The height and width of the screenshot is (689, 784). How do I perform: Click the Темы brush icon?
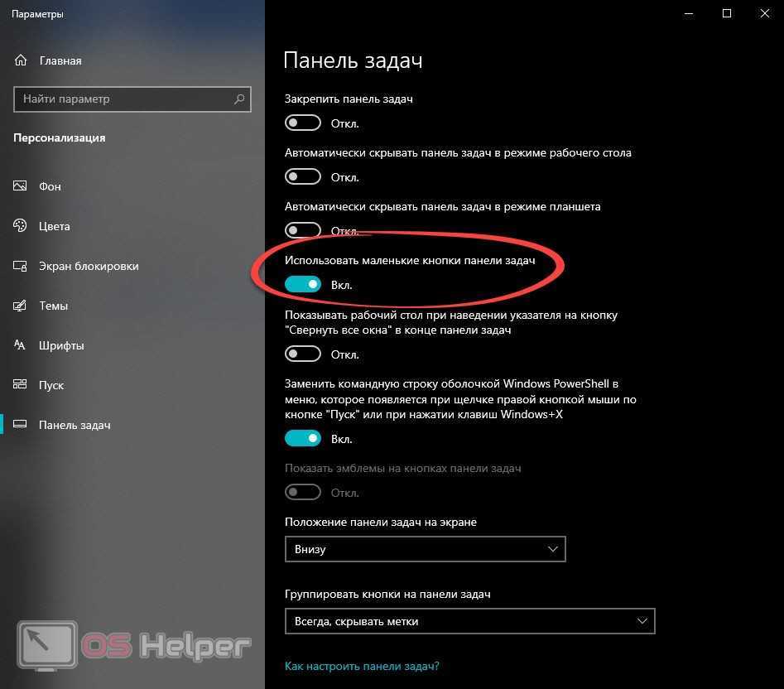click(20, 306)
